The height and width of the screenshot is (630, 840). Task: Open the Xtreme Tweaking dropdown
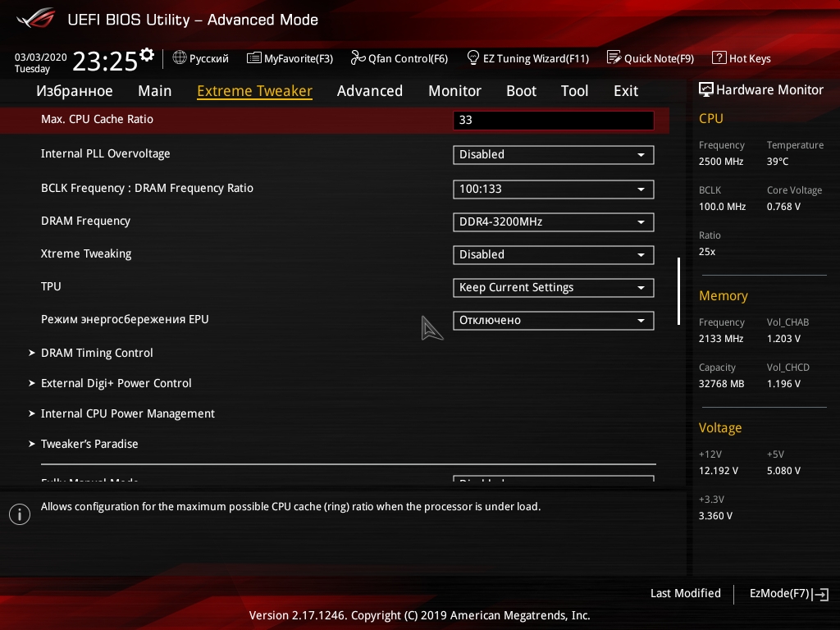tap(554, 255)
